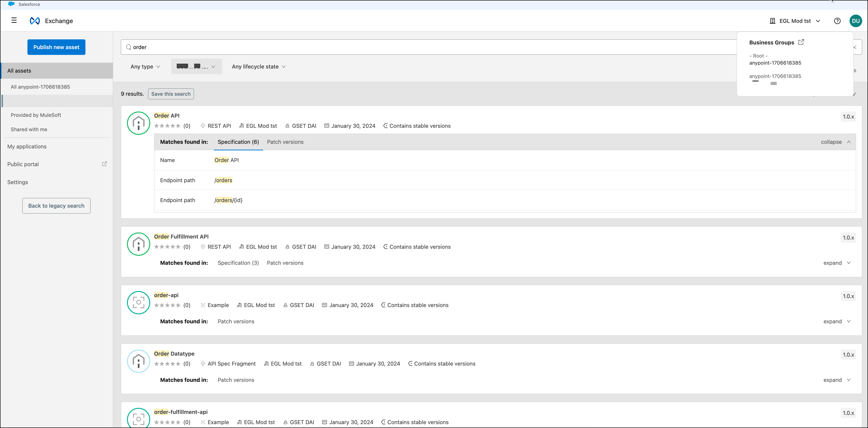
Task: Clear the search with the X icon
Action: point(855,47)
